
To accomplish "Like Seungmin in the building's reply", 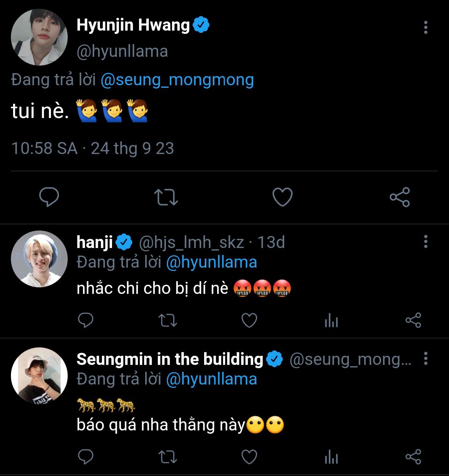I will click(x=249, y=457).
